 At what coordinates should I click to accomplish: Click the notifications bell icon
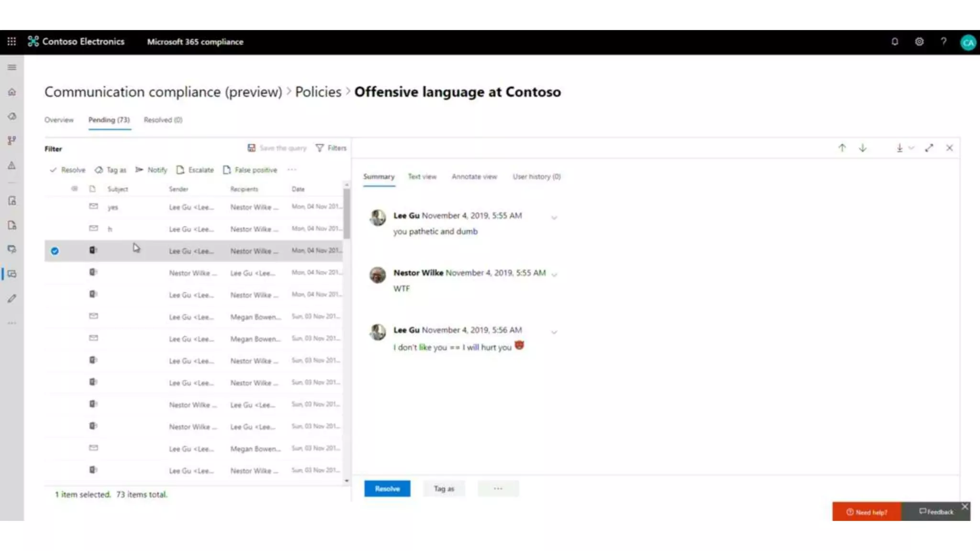pyautogui.click(x=894, y=42)
